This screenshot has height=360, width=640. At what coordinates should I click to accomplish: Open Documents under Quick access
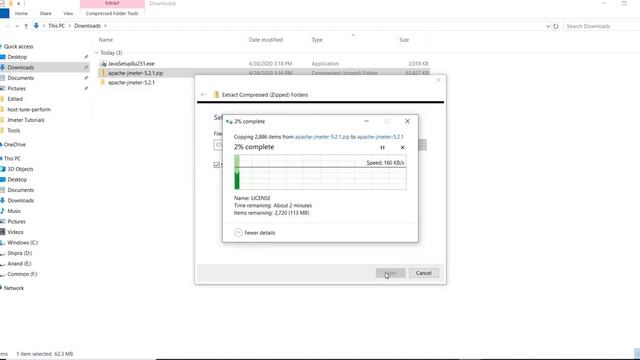pos(20,78)
